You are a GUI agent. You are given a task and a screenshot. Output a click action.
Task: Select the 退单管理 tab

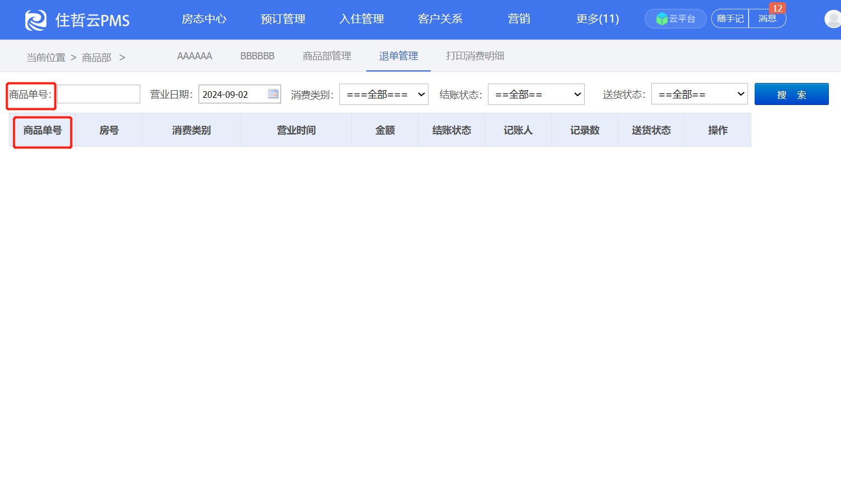pyautogui.click(x=398, y=56)
